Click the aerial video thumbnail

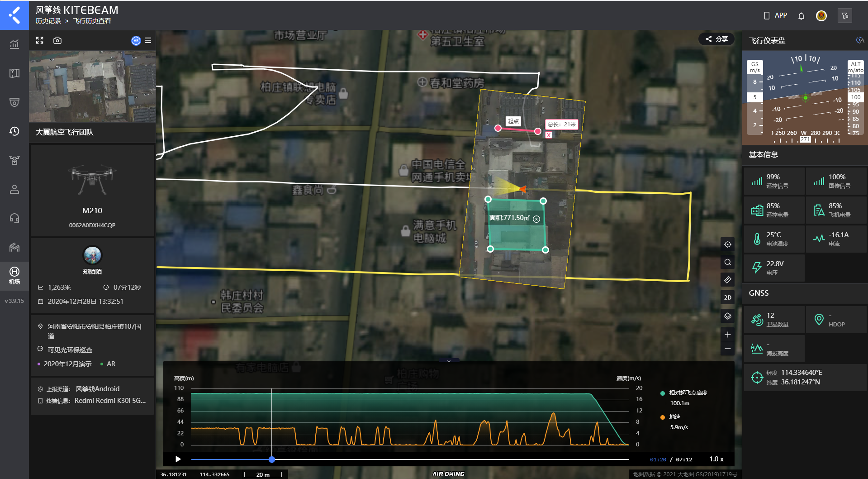[x=92, y=86]
